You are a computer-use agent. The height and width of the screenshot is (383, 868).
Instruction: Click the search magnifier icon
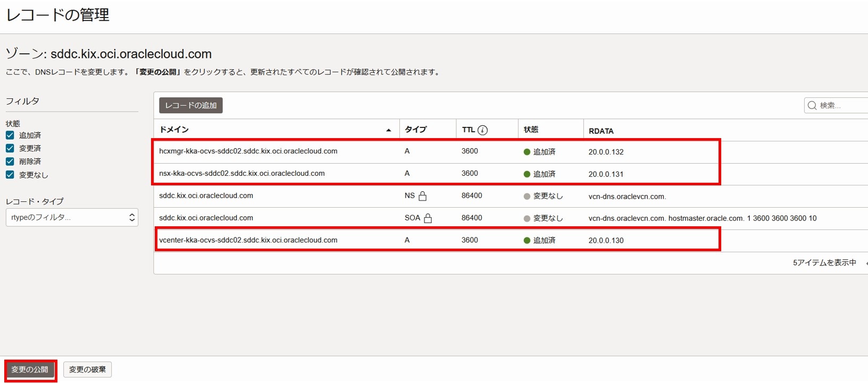point(812,106)
